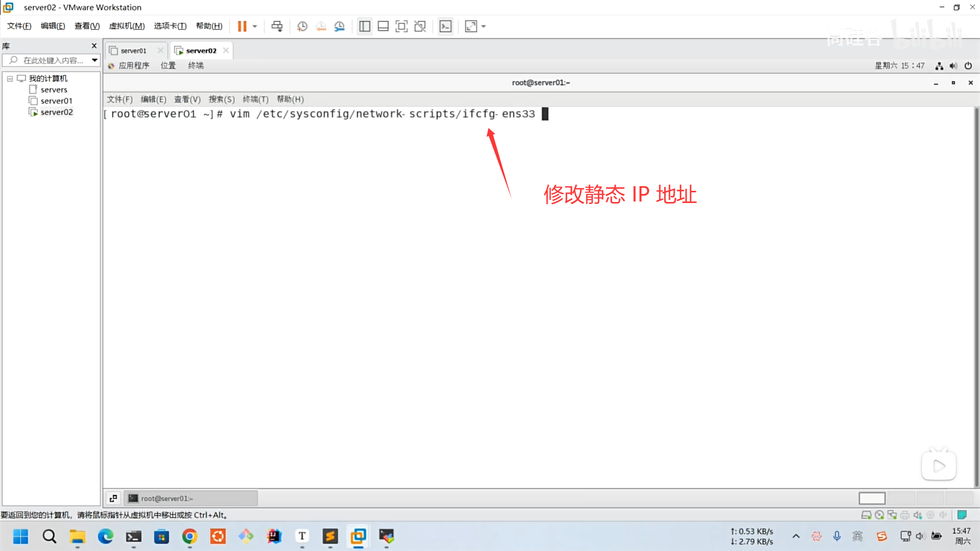Collapse the 我的计算机 tree node
This screenshot has height=551, width=980.
click(x=10, y=79)
